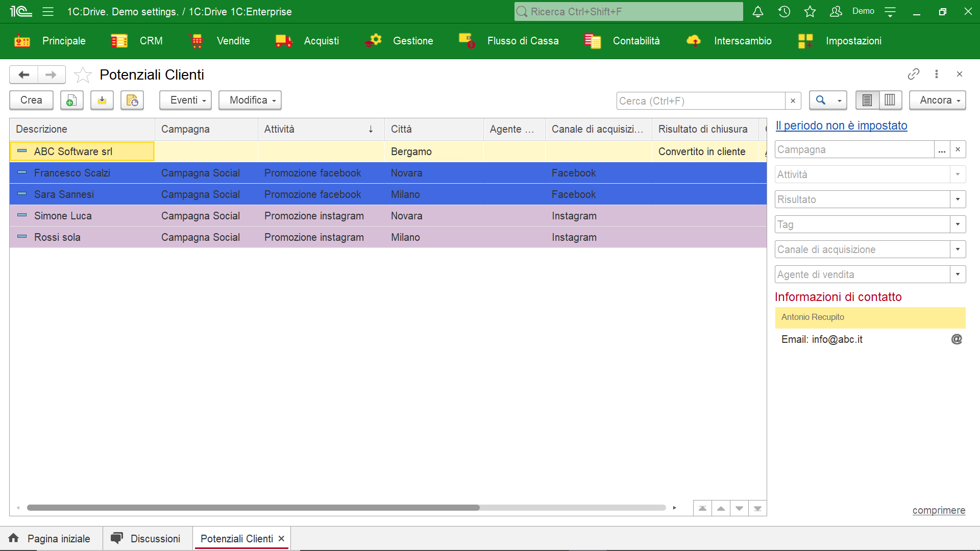This screenshot has height=551, width=980.
Task: Expand Agente di vendita filter dropdown
Action: pos(958,274)
